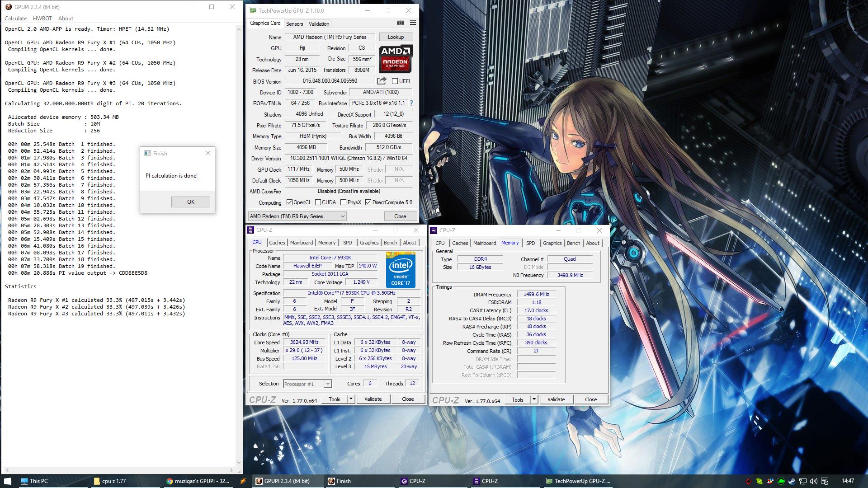
Task: Open the Calculate menu in GPUPI
Action: click(x=16, y=19)
